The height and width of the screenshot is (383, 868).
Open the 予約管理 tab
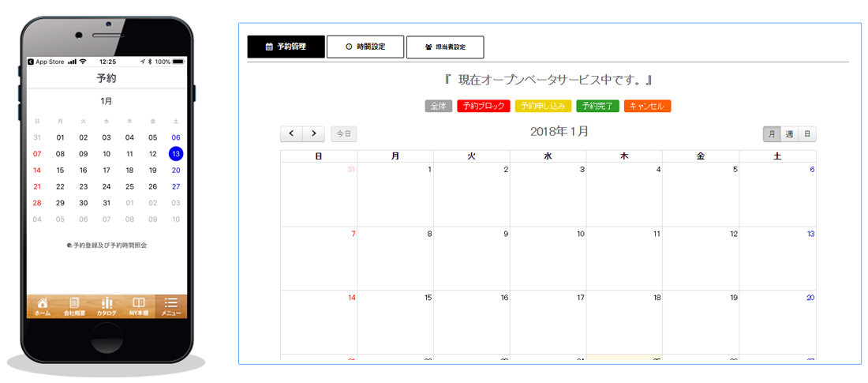(x=286, y=47)
